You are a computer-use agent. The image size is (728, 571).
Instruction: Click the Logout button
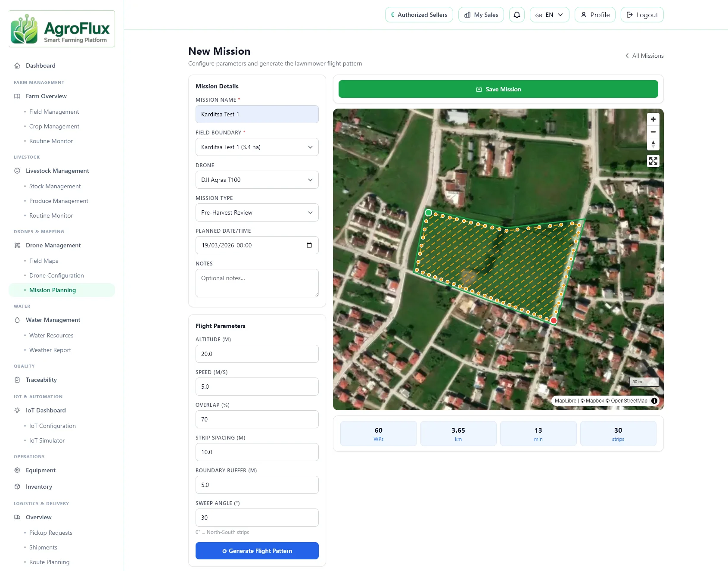coord(642,15)
